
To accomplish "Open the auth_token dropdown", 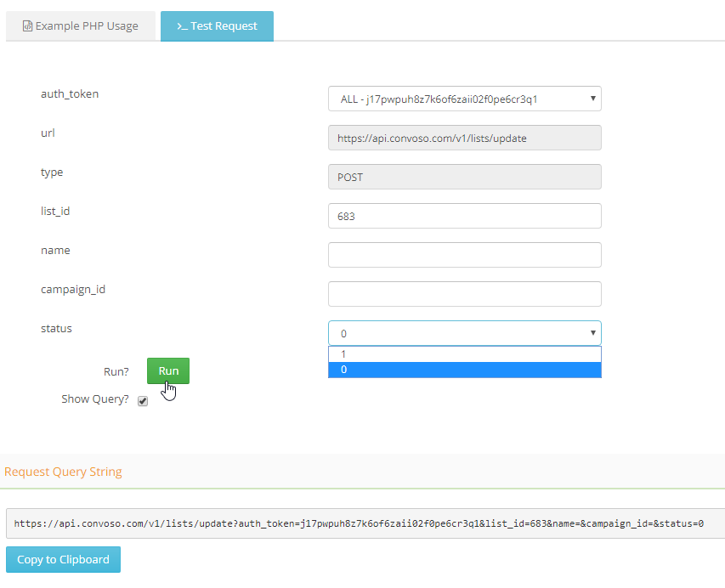I will pyautogui.click(x=464, y=99).
